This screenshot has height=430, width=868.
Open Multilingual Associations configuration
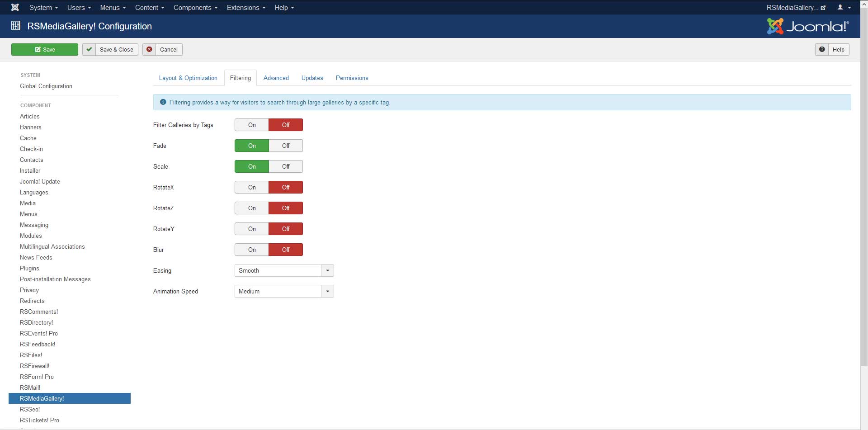[x=52, y=246]
